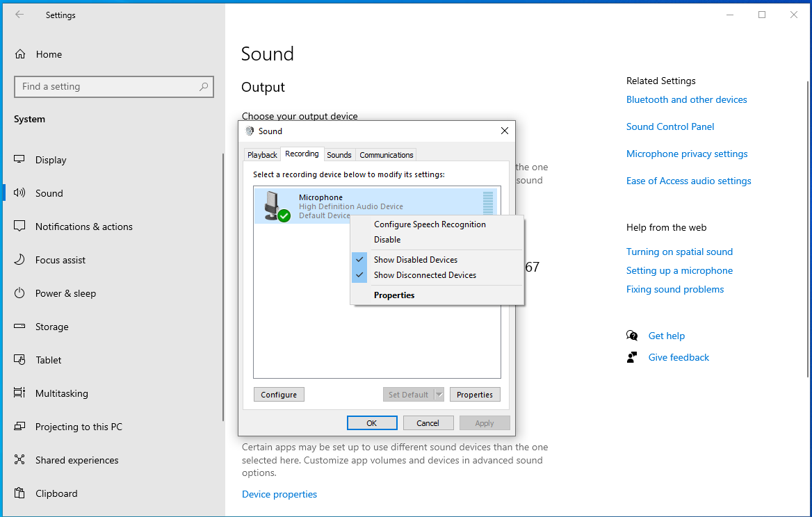Click the Configure button

(x=279, y=394)
